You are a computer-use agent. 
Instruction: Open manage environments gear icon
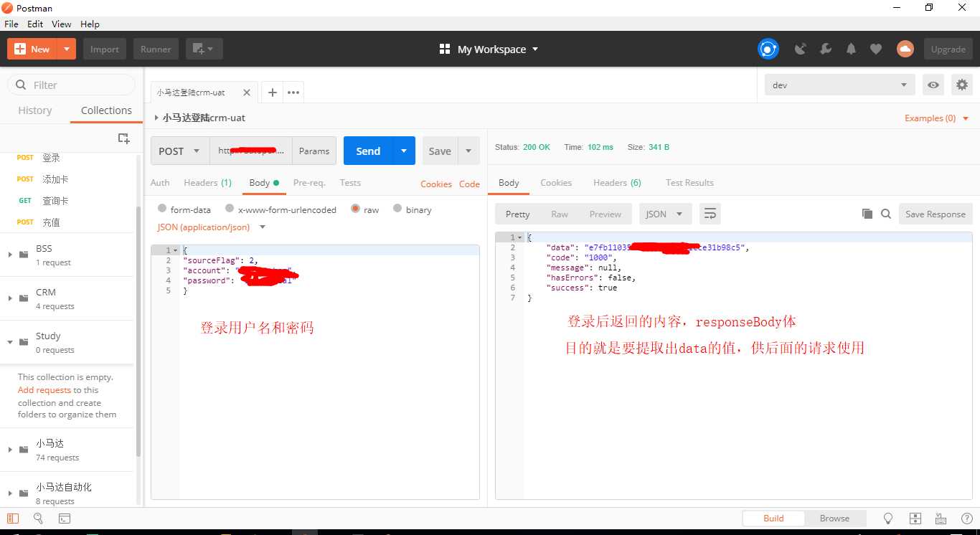(962, 85)
